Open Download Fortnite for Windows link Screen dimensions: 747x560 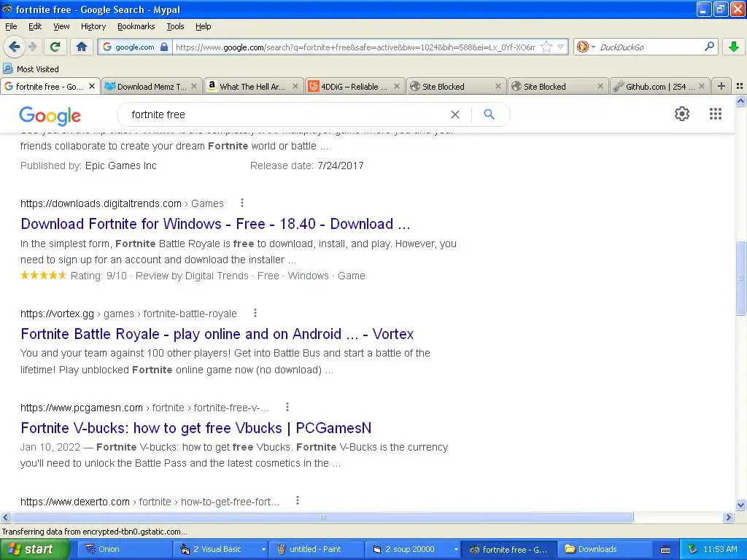(215, 224)
